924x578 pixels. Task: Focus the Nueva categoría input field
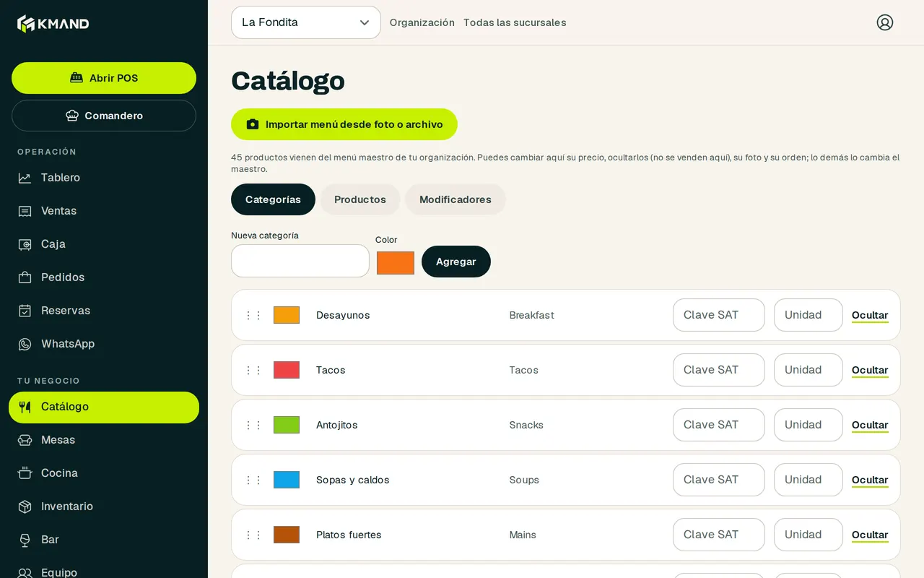(300, 261)
